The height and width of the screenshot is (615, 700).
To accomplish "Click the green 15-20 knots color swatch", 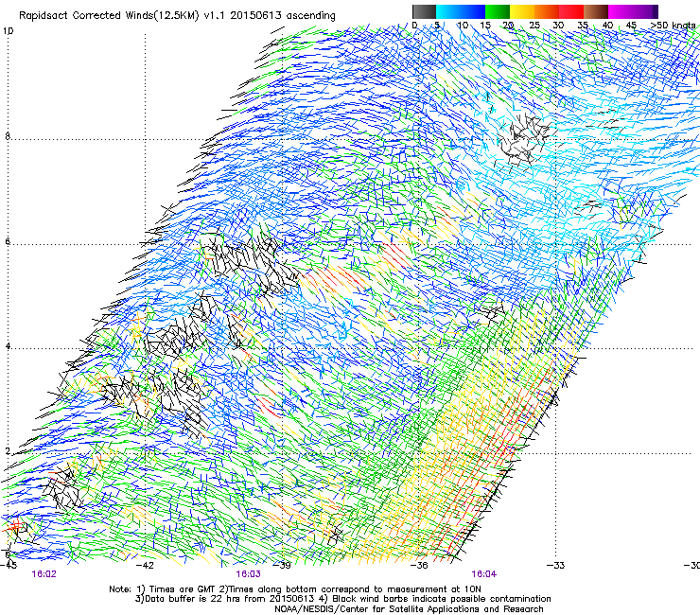I will 498,11.
